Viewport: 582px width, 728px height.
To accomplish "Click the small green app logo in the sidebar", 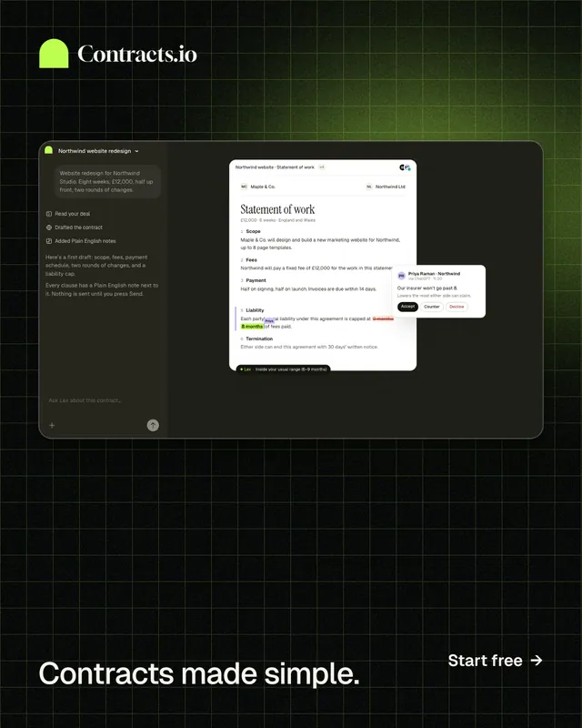I will click(x=48, y=150).
